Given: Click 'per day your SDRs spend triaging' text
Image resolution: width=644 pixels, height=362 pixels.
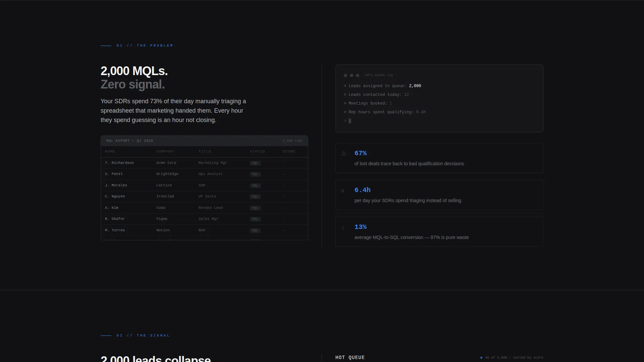Looking at the screenshot, I should [x=408, y=201].
